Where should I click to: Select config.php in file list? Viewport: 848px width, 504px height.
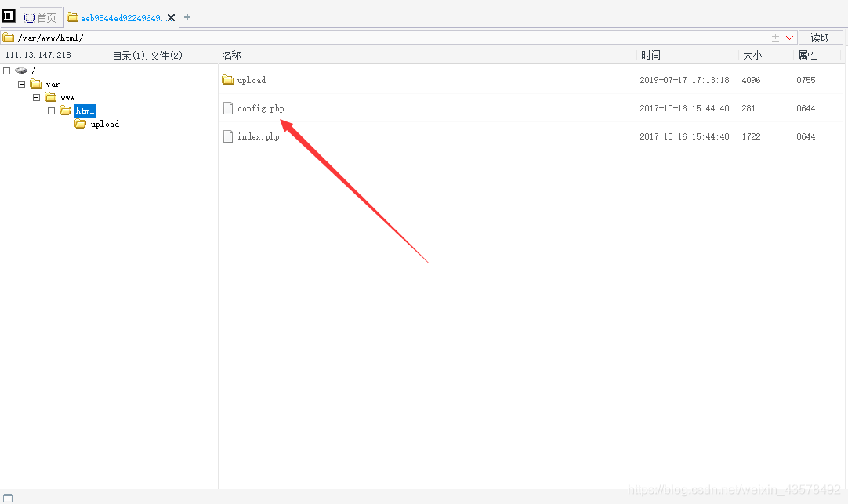261,108
